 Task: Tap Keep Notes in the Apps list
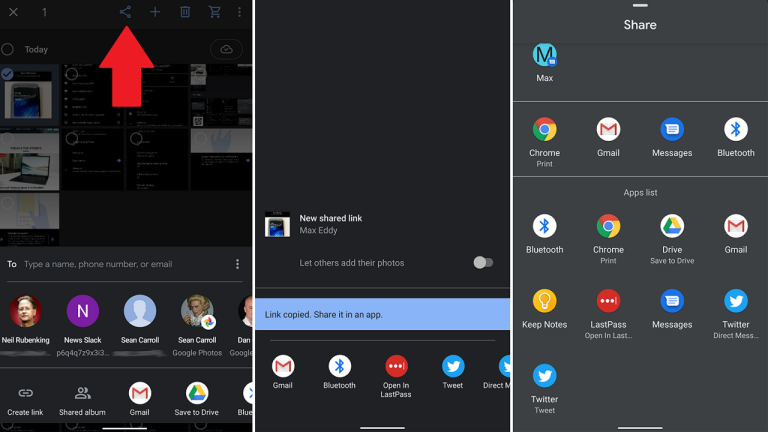click(545, 309)
